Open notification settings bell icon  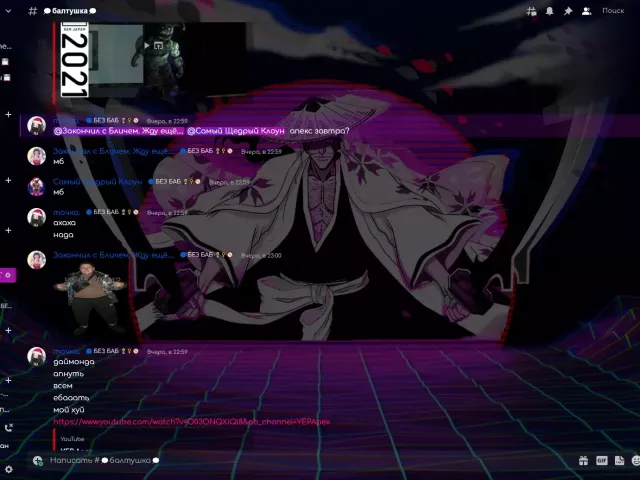[549, 11]
